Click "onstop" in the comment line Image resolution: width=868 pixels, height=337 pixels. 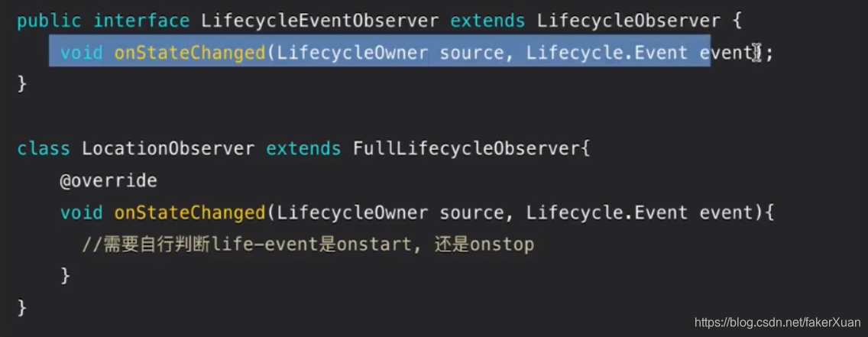(501, 245)
